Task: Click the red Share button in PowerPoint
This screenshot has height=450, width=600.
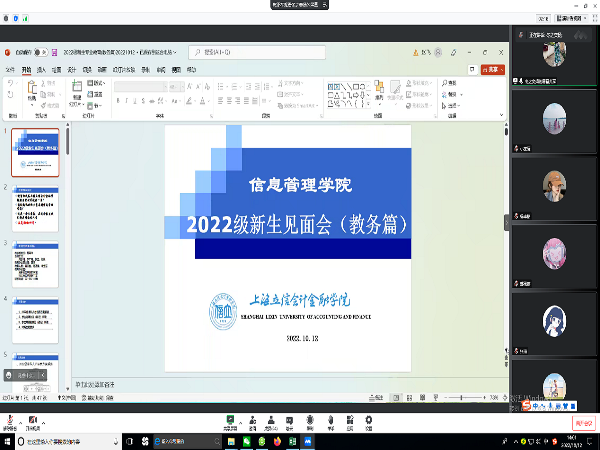Action: click(494, 69)
